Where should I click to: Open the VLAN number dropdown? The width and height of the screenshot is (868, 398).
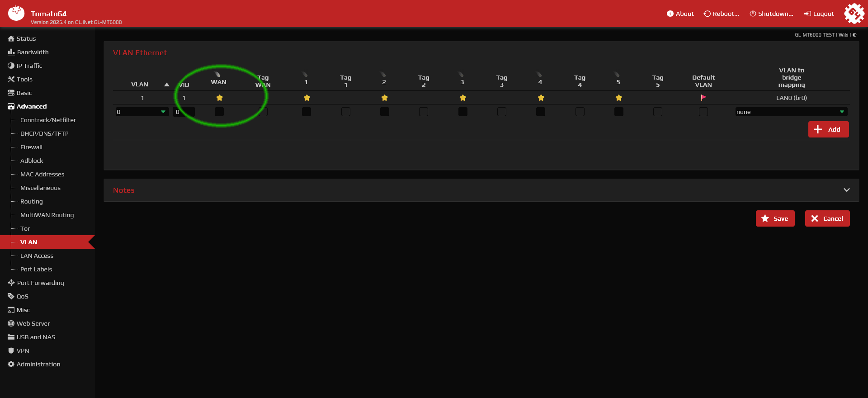coord(142,112)
